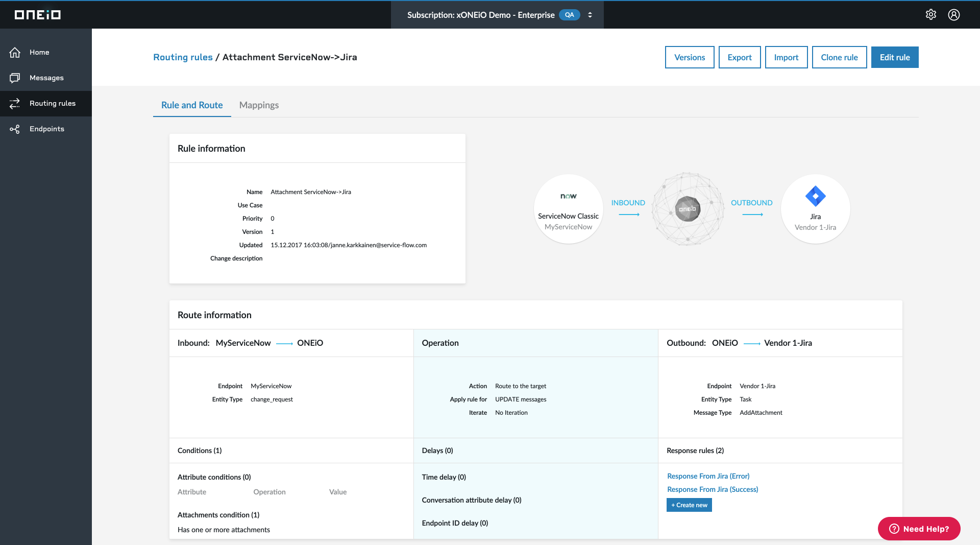
Task: Click 'Has one or more attachments' text
Action: click(224, 530)
